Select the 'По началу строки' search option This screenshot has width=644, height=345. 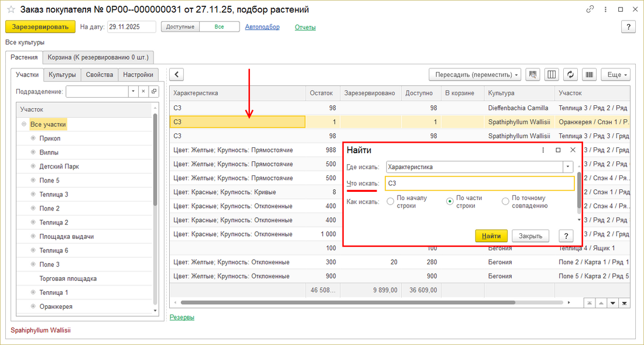click(x=390, y=202)
